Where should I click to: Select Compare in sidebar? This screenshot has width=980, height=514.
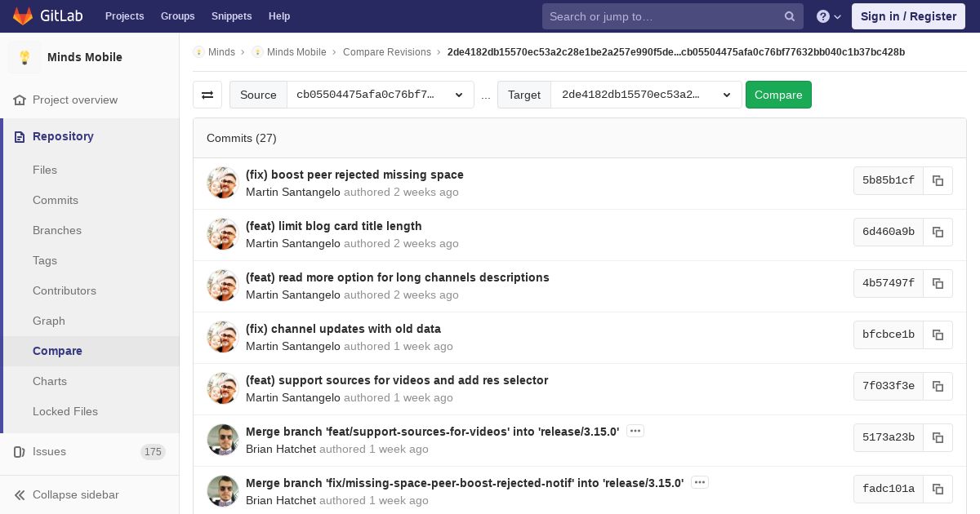[x=57, y=351]
